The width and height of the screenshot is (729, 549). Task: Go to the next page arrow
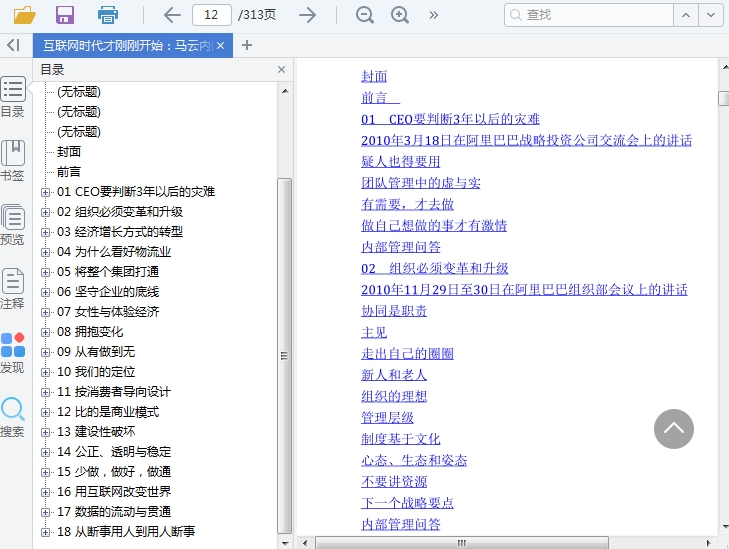pyautogui.click(x=307, y=15)
